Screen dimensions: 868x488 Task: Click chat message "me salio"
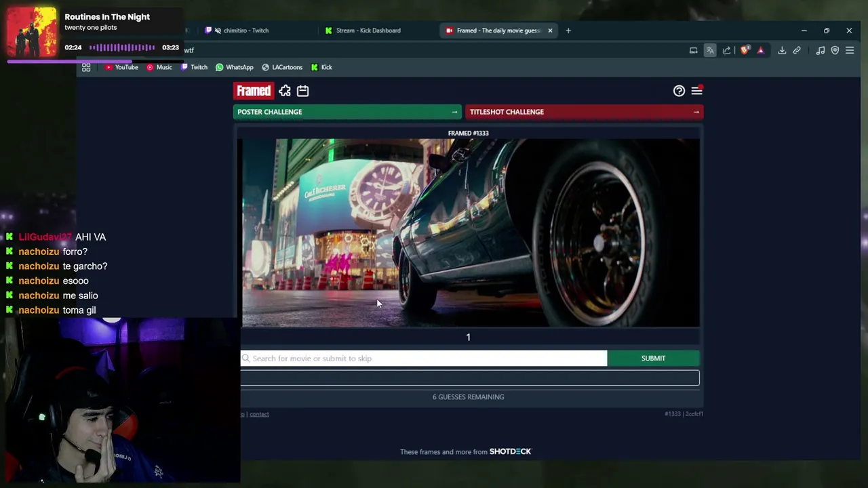tap(80, 296)
